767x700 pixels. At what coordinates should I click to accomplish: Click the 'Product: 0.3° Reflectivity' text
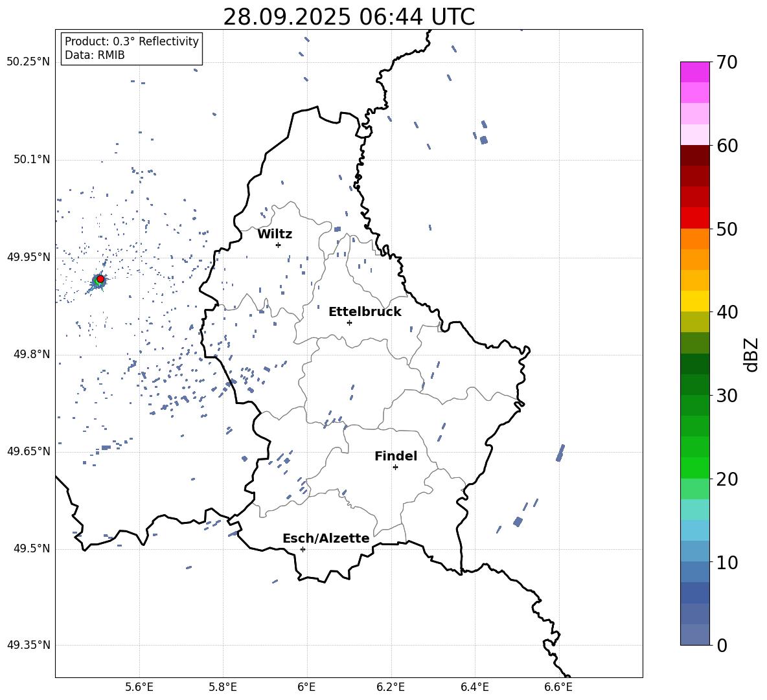pyautogui.click(x=132, y=41)
